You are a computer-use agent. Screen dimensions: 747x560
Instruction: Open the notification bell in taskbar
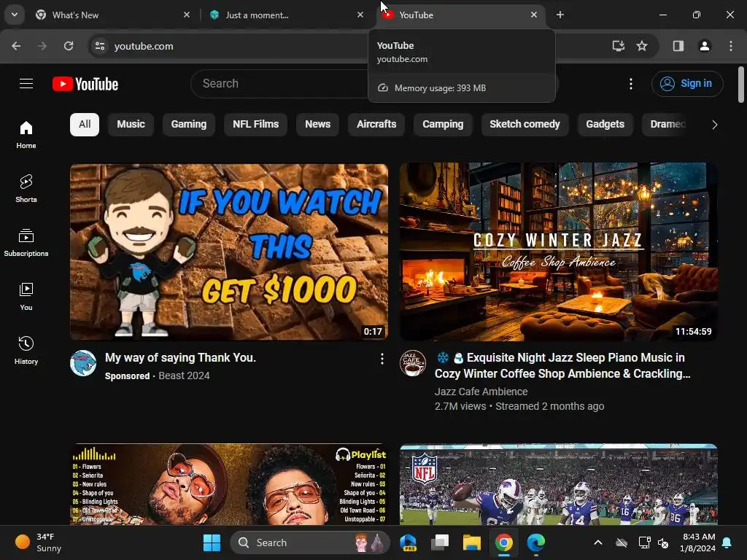pyautogui.click(x=727, y=542)
